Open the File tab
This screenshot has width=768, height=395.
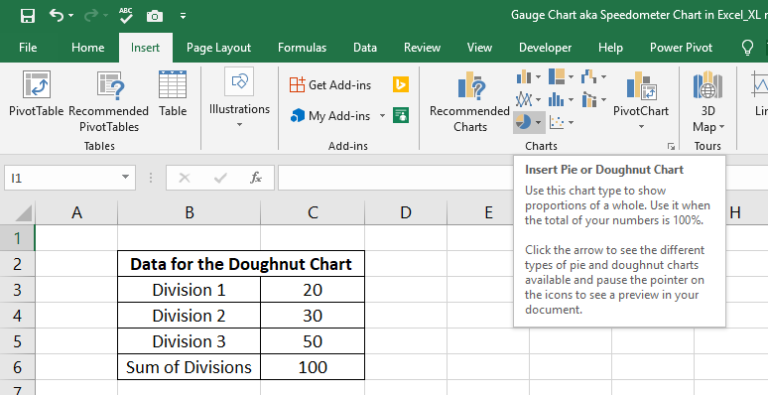tap(28, 48)
